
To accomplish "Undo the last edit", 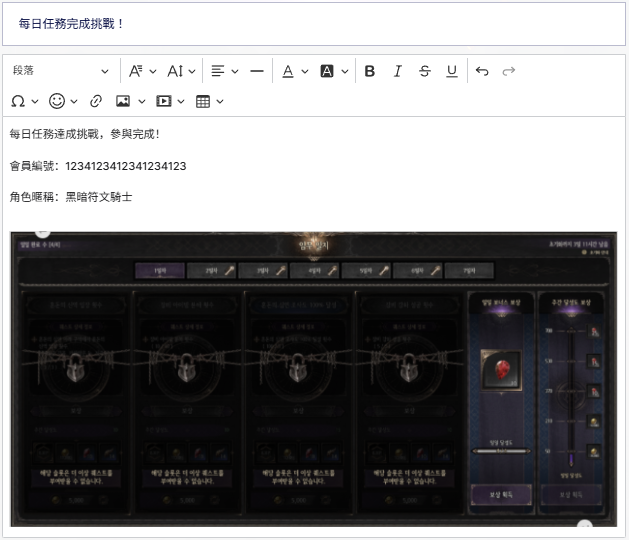I will pos(482,71).
